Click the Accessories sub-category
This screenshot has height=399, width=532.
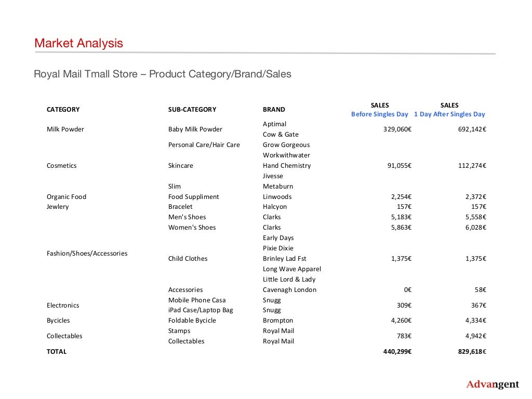pyautogui.click(x=185, y=290)
